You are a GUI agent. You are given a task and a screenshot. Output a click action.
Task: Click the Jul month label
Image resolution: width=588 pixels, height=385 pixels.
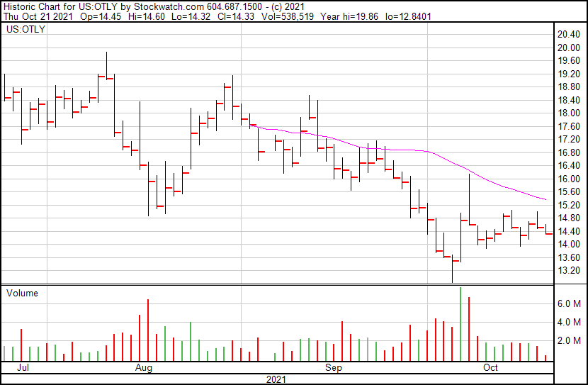tap(23, 367)
